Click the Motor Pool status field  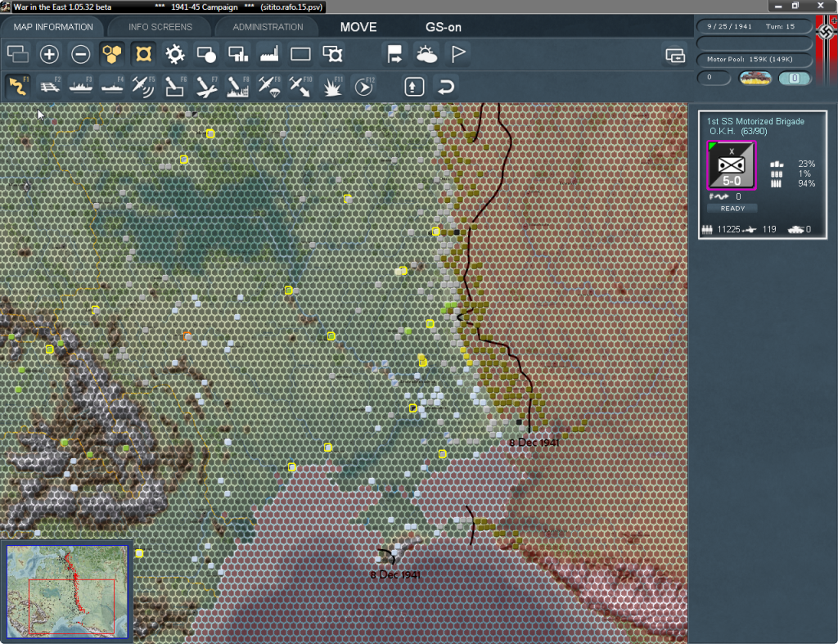[x=754, y=59]
